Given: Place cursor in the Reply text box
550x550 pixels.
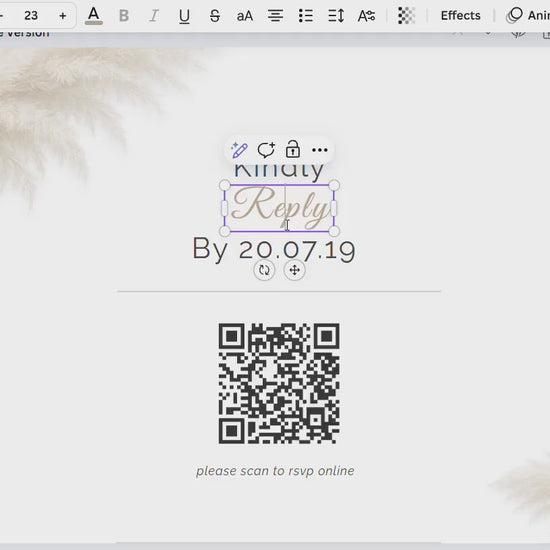Looking at the screenshot, I should coord(280,208).
